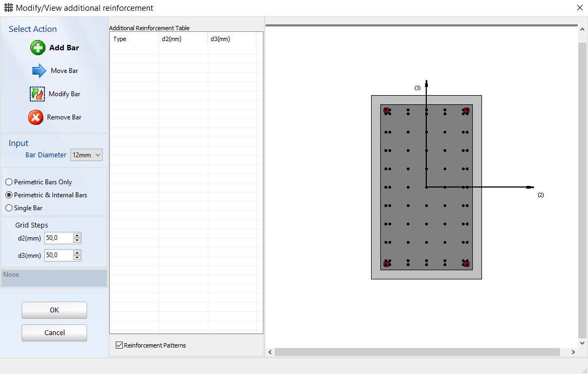Click the vertical scrollbar up arrow
Image resolution: width=588 pixels, height=374 pixels.
(x=583, y=29)
